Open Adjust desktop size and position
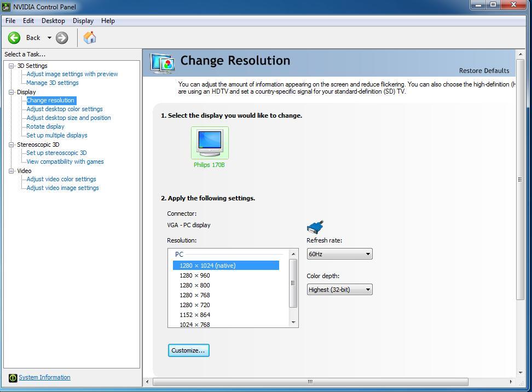Image resolution: width=532 pixels, height=392 pixels. click(68, 118)
